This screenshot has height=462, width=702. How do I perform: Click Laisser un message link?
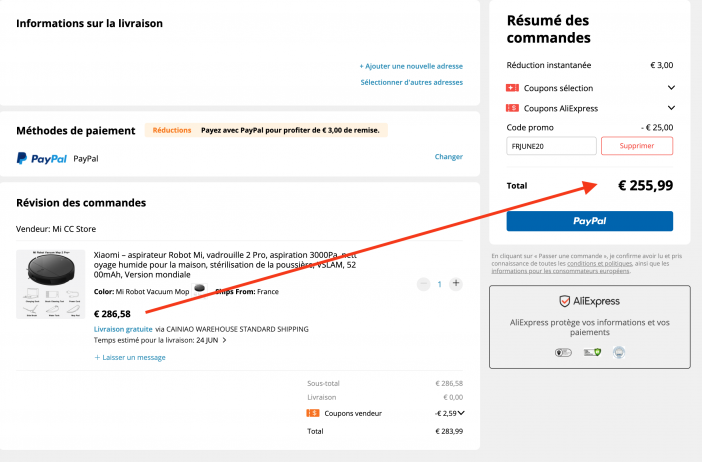click(130, 357)
